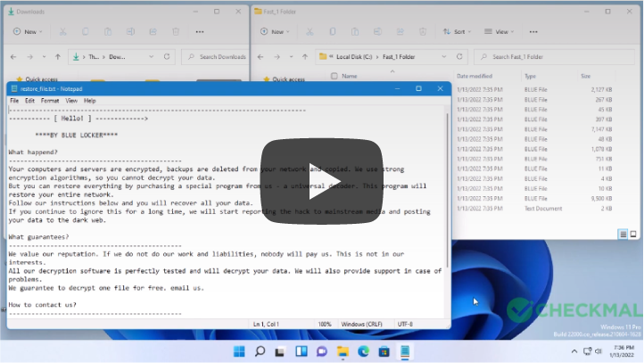Click the Search Downloads field
Screen dimensions: 644x363
[216, 57]
